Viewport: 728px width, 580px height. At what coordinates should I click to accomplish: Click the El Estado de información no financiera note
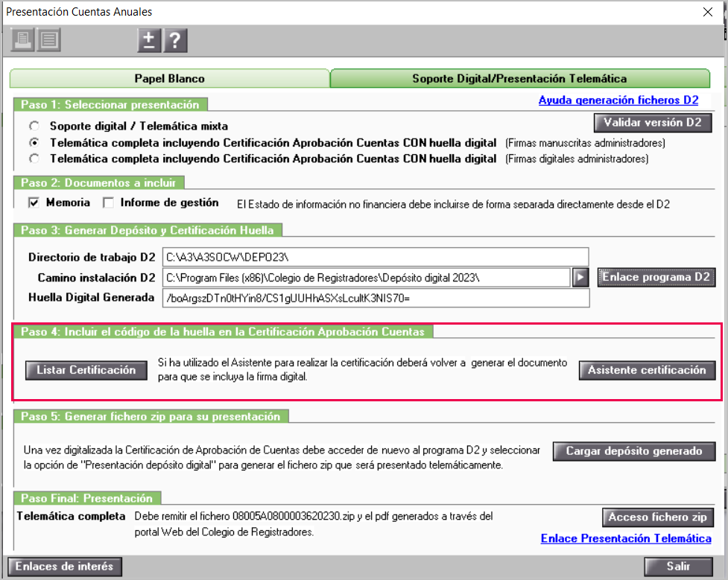[453, 204]
